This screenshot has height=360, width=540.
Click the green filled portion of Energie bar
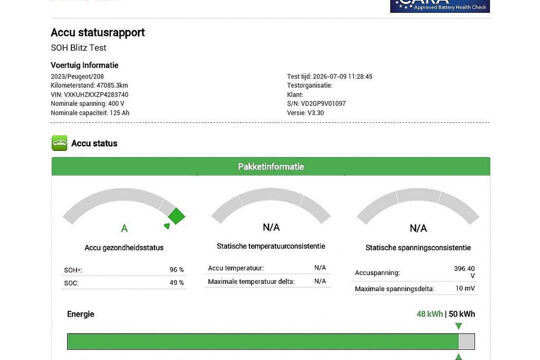click(x=263, y=341)
